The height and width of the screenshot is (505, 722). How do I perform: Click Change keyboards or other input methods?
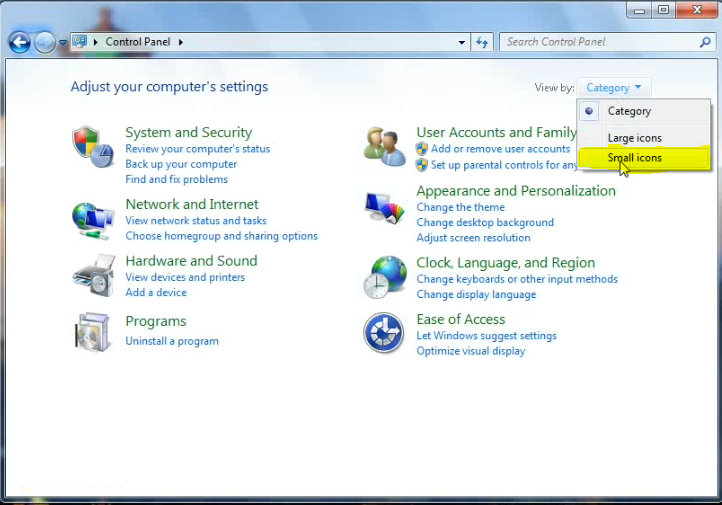click(517, 279)
